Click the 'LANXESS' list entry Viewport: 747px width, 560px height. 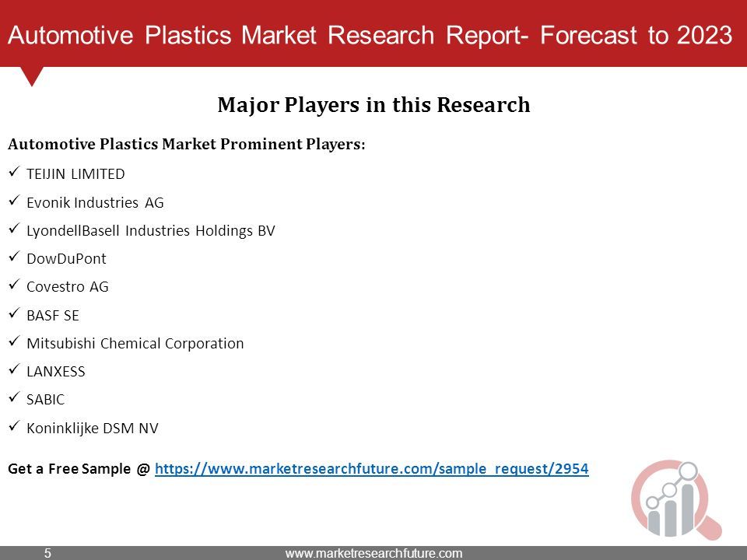(x=56, y=372)
